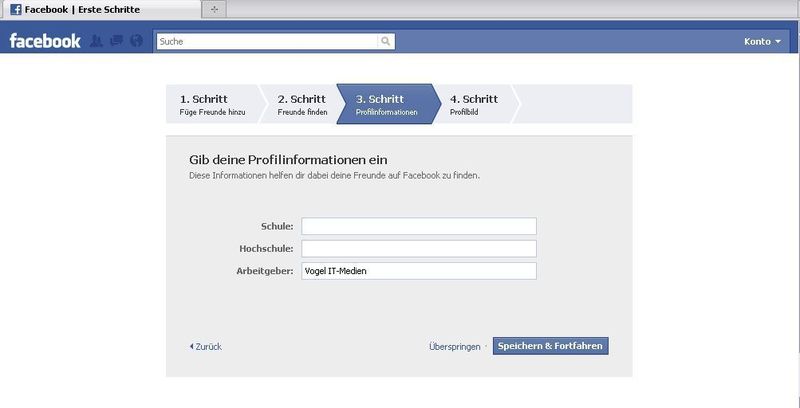Click the Schule: label

tap(277, 226)
